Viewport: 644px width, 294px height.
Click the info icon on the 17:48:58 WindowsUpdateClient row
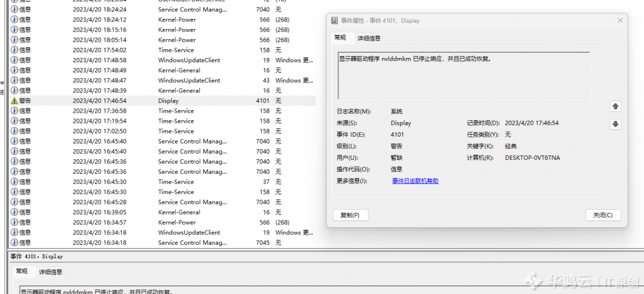coord(14,60)
